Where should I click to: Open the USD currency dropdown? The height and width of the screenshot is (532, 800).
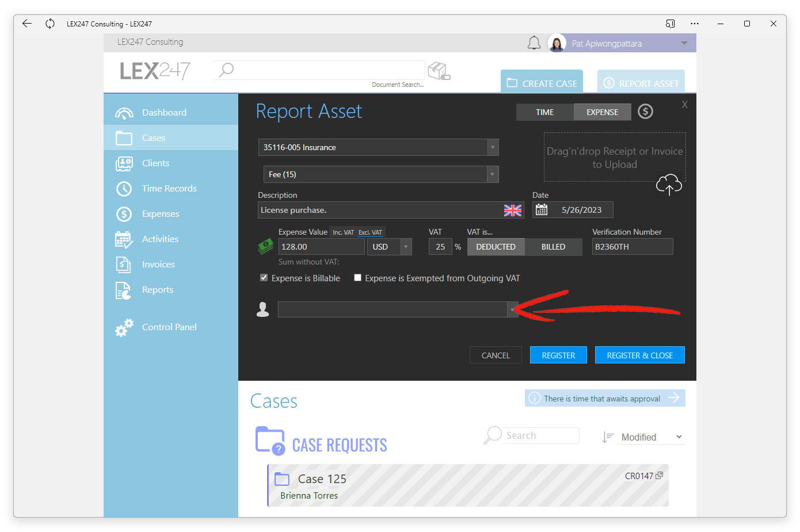[406, 247]
